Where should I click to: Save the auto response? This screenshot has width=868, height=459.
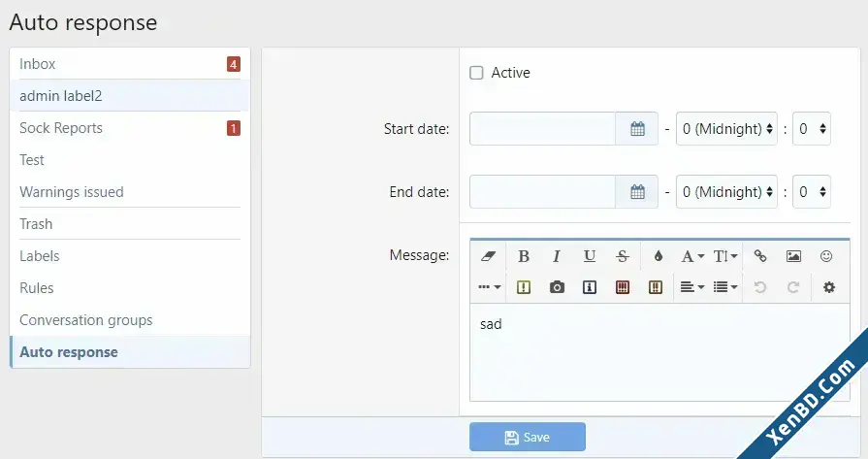528,437
